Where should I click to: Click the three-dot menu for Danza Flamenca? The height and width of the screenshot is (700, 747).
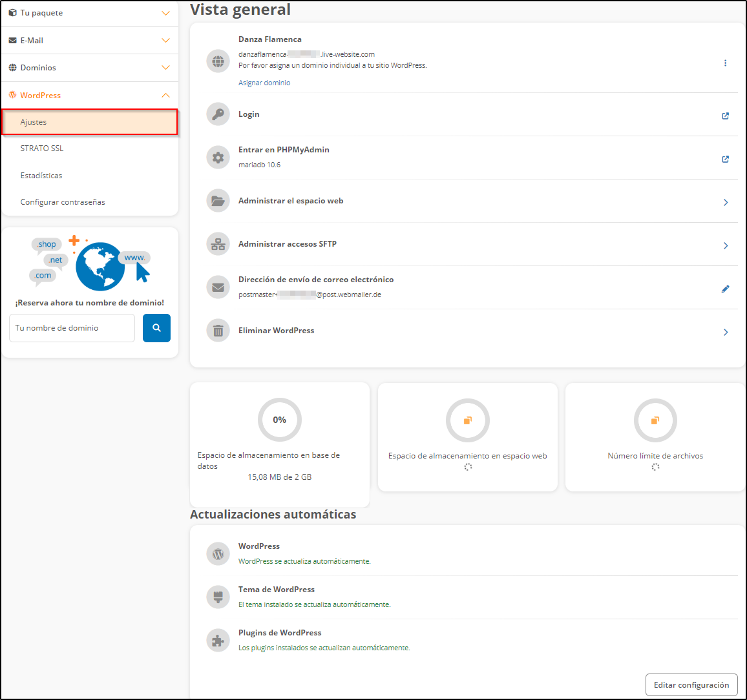click(x=725, y=63)
